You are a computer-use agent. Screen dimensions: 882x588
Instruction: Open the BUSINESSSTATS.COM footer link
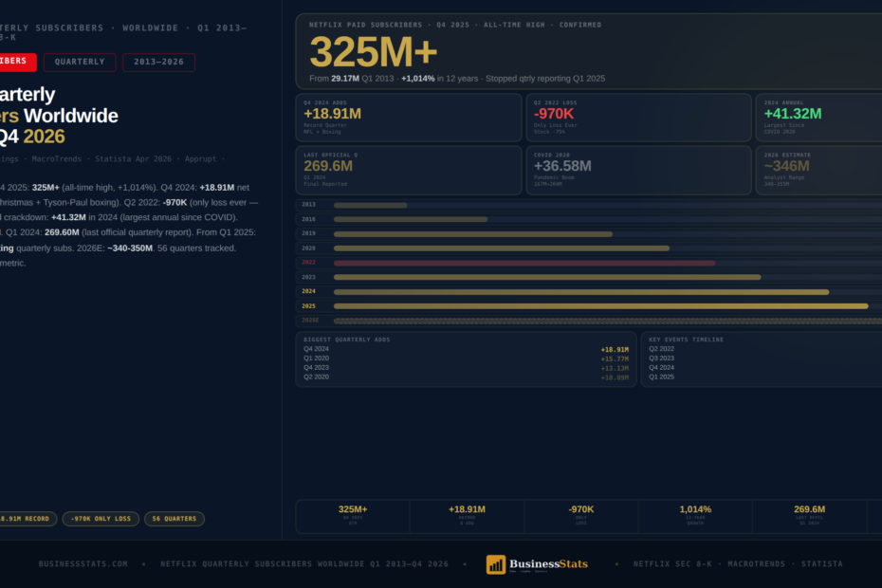(83, 563)
